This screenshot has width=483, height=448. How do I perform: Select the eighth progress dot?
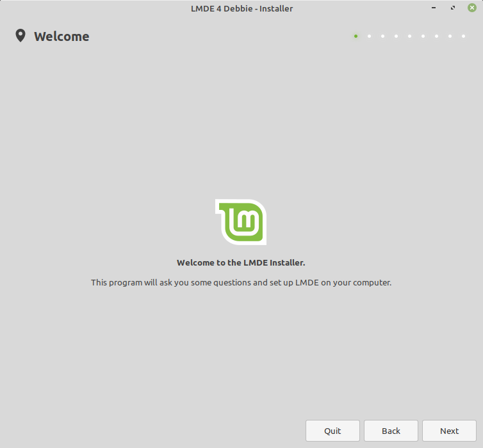click(x=450, y=36)
